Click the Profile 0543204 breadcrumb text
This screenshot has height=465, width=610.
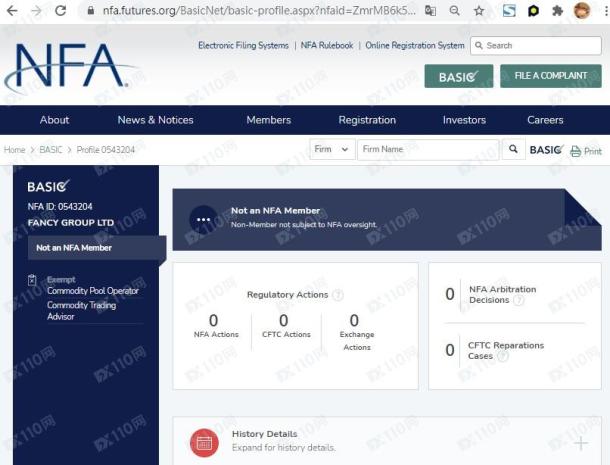click(x=105, y=150)
